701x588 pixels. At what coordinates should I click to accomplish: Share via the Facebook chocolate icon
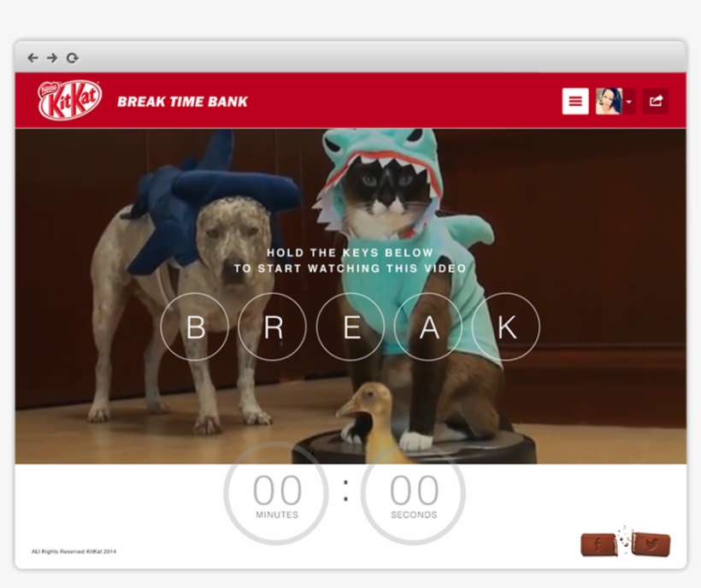point(598,544)
